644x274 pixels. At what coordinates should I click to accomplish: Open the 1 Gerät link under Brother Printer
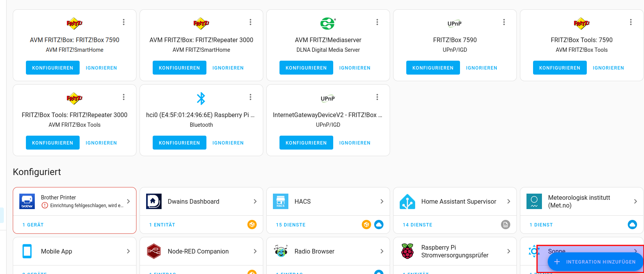pos(33,225)
